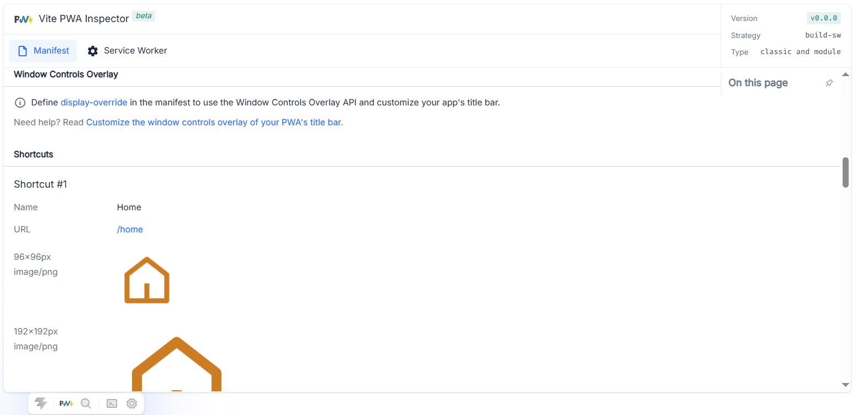Click the build-sw strategy value
868x415 pixels.
click(x=823, y=35)
